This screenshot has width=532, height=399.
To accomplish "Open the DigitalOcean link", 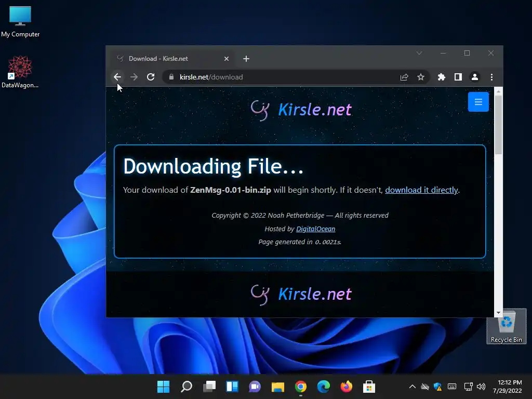I will click(315, 229).
